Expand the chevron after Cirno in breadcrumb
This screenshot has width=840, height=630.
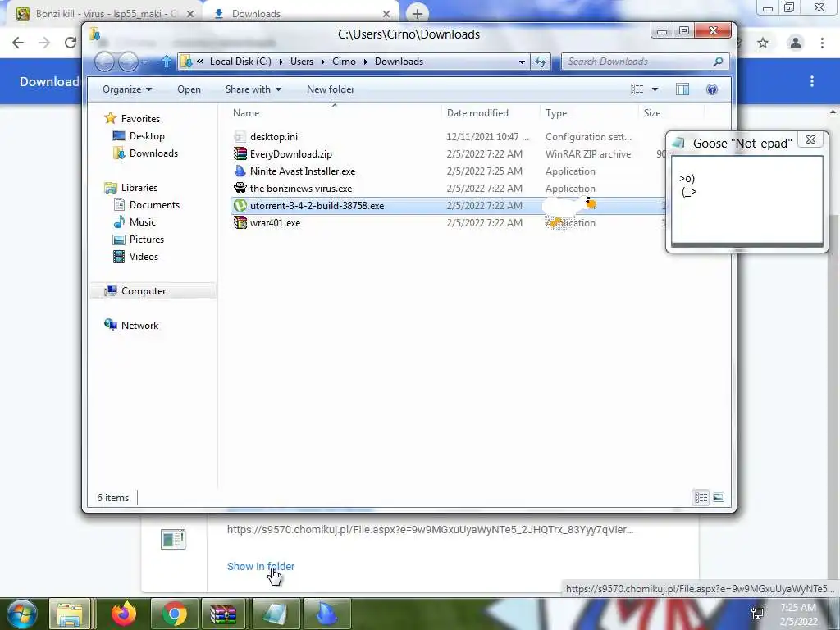point(365,62)
